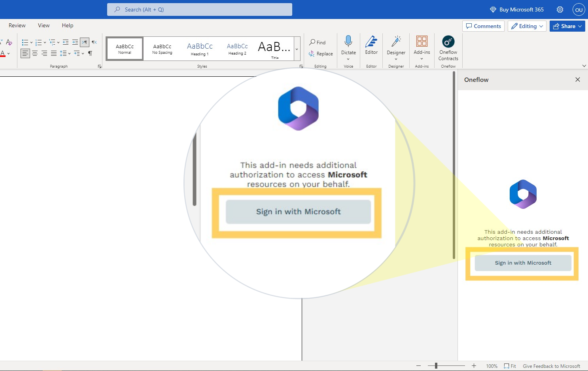Decrease paragraph indent

click(66, 42)
